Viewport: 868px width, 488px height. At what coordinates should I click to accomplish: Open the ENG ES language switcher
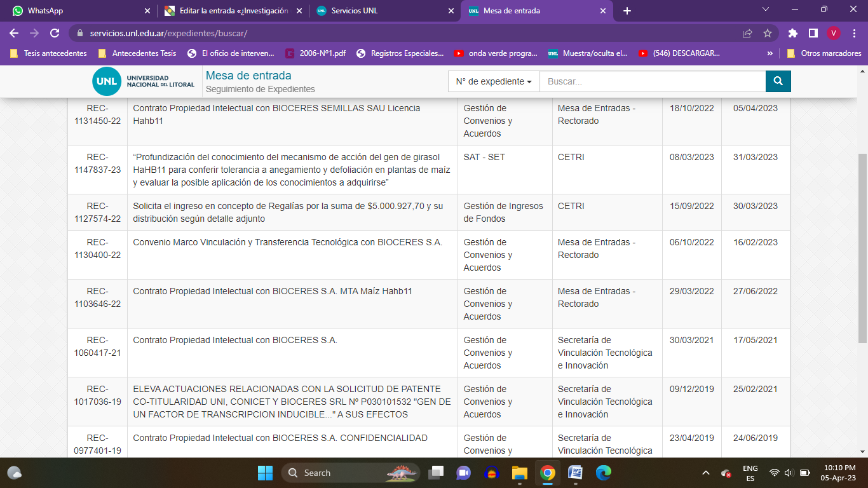750,473
